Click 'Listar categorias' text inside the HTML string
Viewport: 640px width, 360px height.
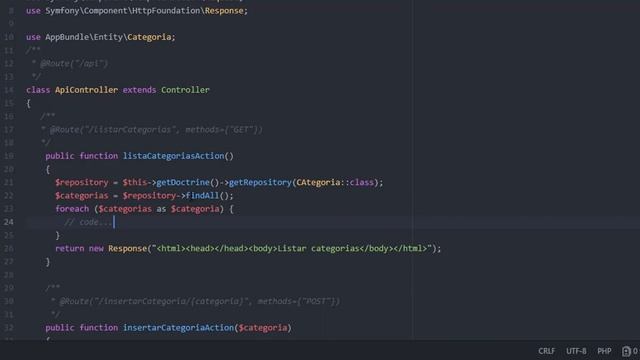click(x=318, y=249)
